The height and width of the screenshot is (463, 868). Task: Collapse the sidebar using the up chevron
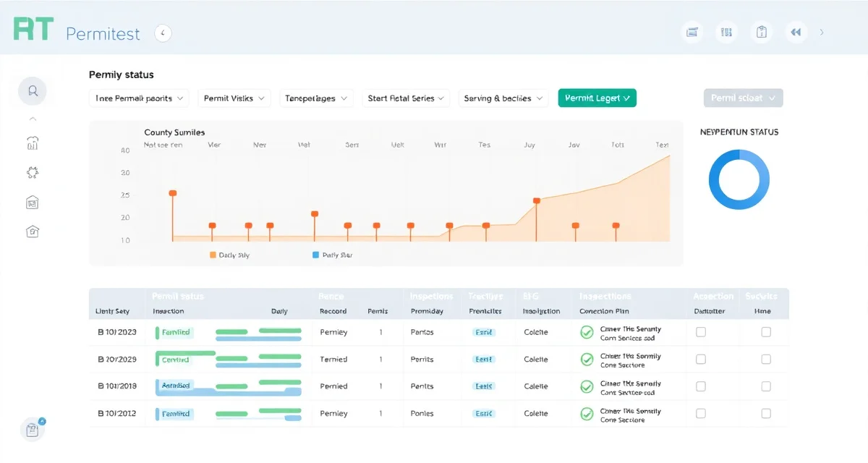[33, 119]
